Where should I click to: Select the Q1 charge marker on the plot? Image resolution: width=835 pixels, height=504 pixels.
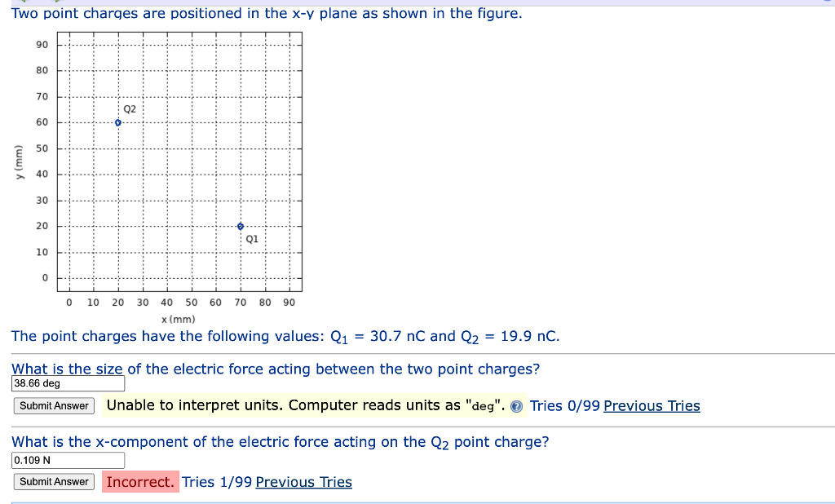point(240,225)
